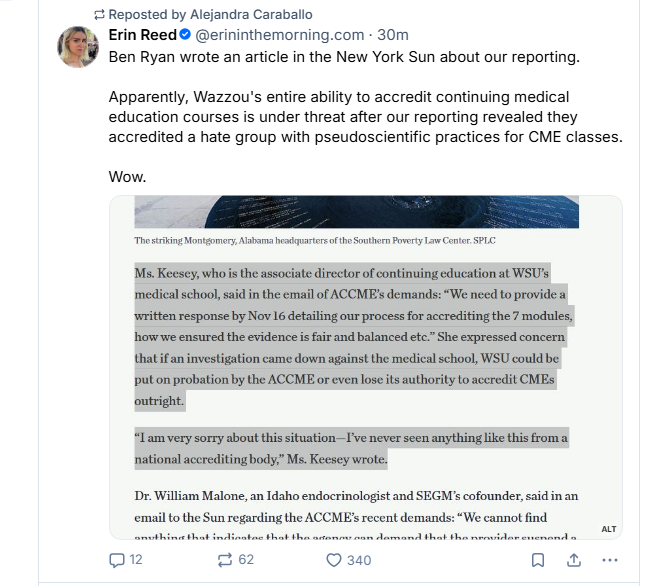This screenshot has width=660, height=586.
Task: Click the "Wow." line of the post
Action: 127,177
